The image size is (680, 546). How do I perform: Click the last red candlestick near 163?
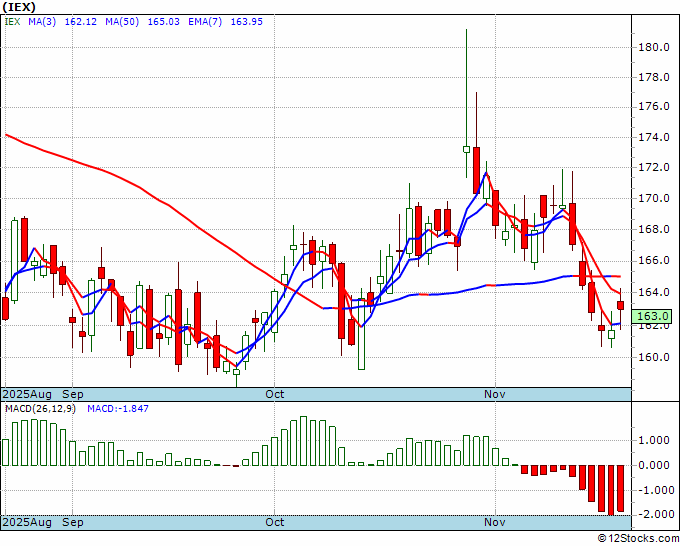(621, 305)
